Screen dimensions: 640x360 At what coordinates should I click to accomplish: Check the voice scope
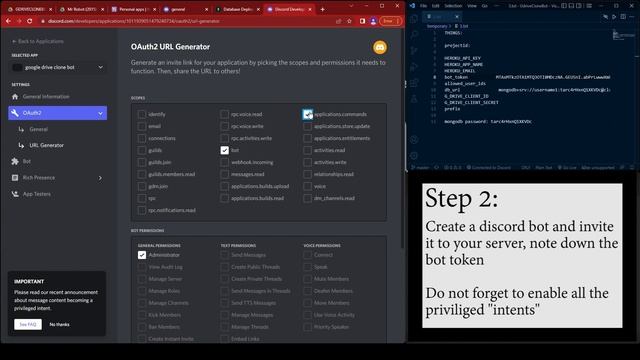(x=307, y=186)
